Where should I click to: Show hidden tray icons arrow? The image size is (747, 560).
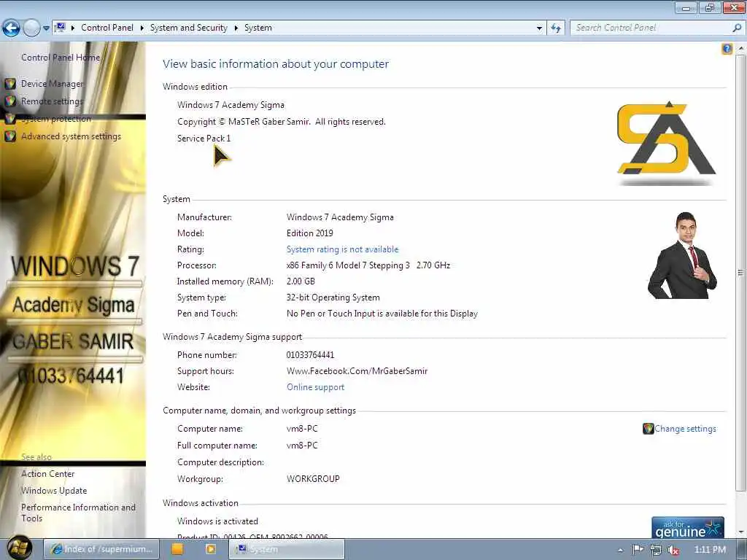click(x=620, y=550)
